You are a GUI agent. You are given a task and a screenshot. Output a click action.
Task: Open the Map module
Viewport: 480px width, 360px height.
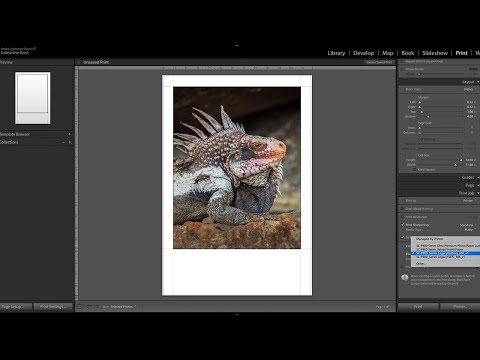pyautogui.click(x=388, y=53)
